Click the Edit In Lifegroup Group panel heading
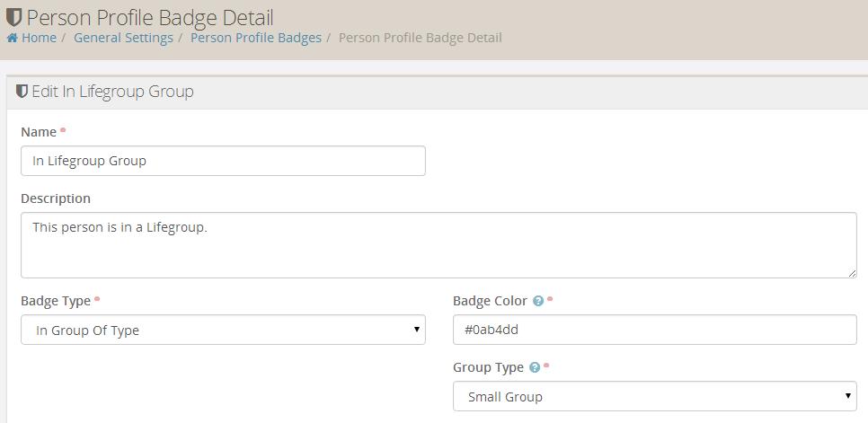The image size is (868, 423). tap(112, 92)
